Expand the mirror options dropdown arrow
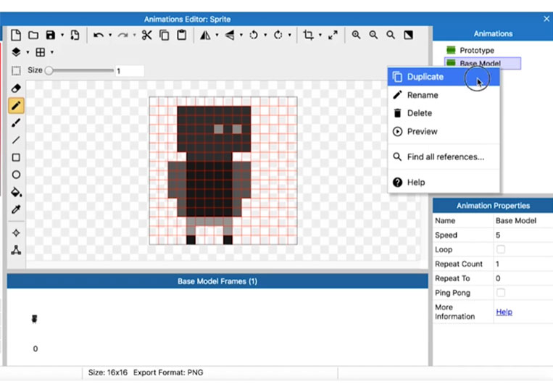553x392 pixels. click(217, 35)
